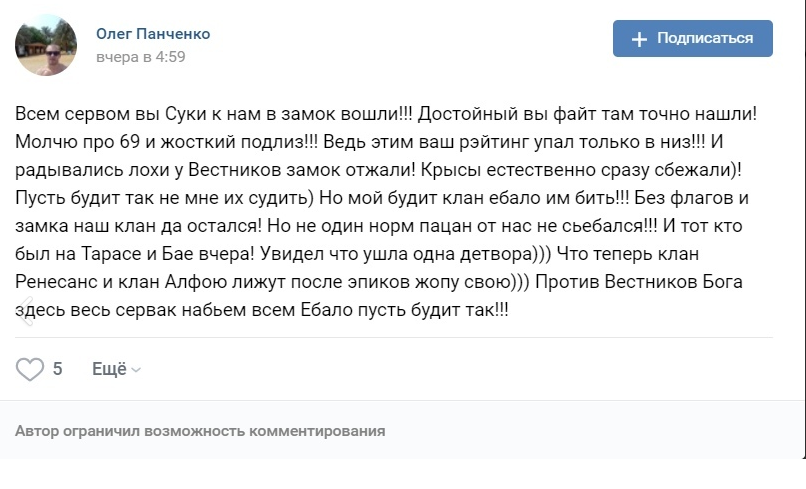Show who liked via the count 5
The height and width of the screenshot is (489, 806).
click(57, 369)
